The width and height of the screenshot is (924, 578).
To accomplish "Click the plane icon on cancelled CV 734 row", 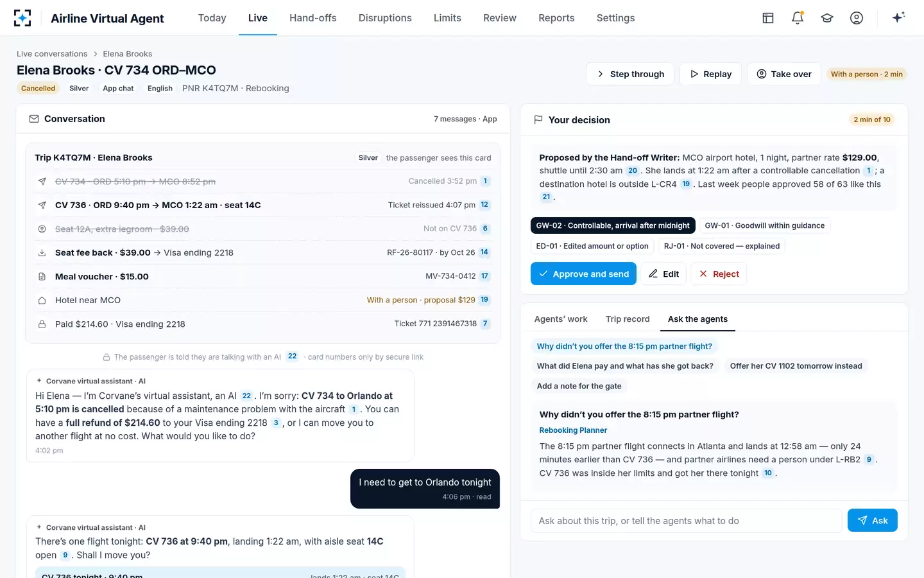I will tap(42, 181).
